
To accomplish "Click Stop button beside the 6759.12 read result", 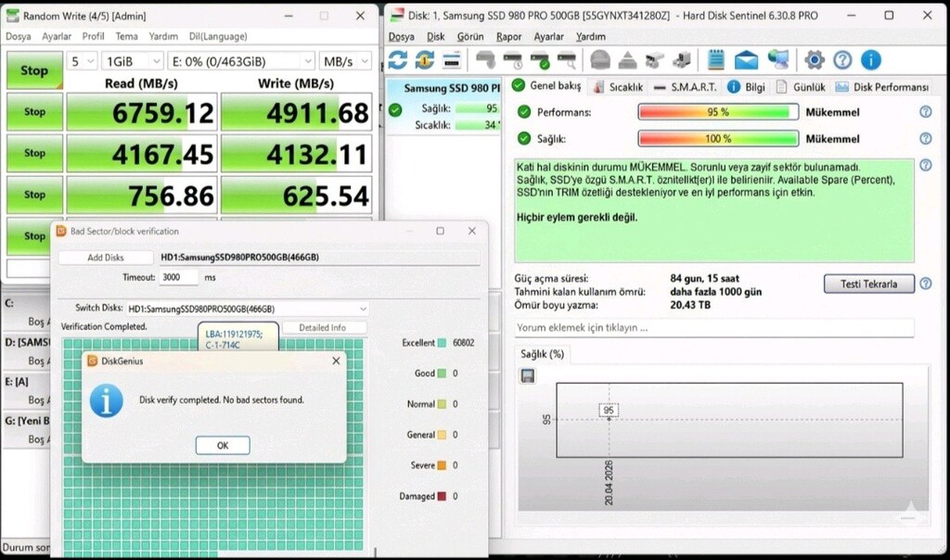I will point(34,112).
